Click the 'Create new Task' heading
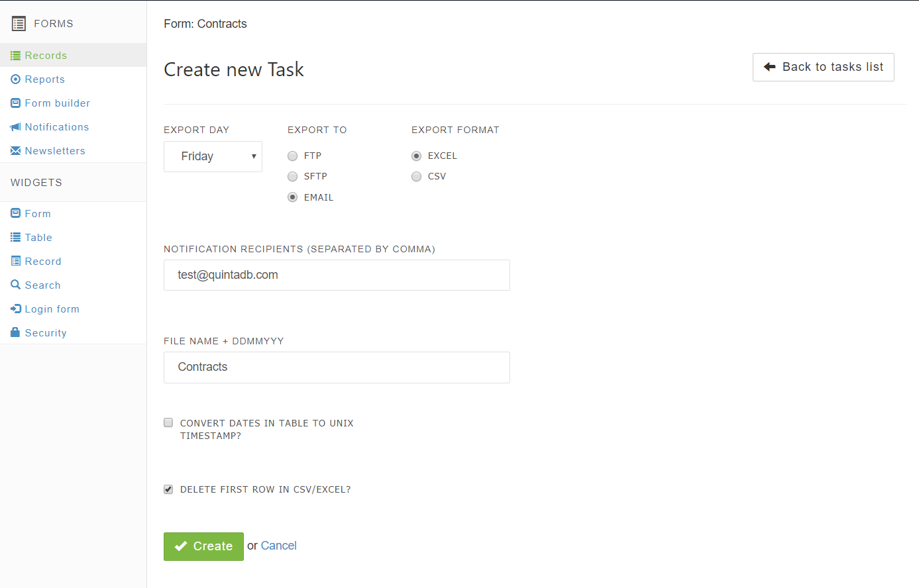Viewport: 919px width, 588px height. [x=234, y=70]
